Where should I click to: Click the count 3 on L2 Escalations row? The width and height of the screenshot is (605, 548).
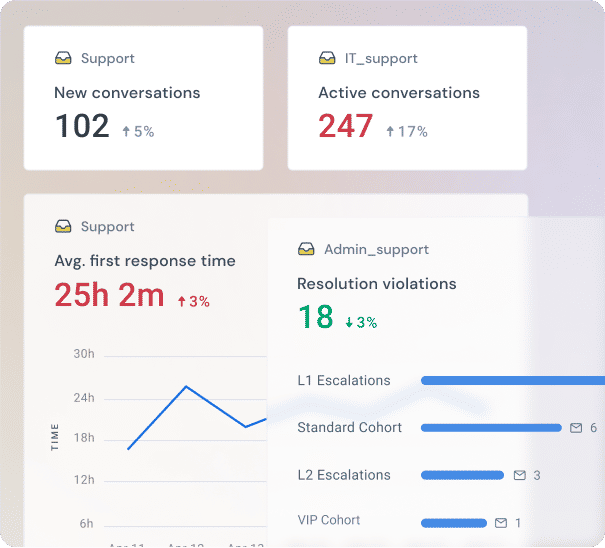coord(537,475)
